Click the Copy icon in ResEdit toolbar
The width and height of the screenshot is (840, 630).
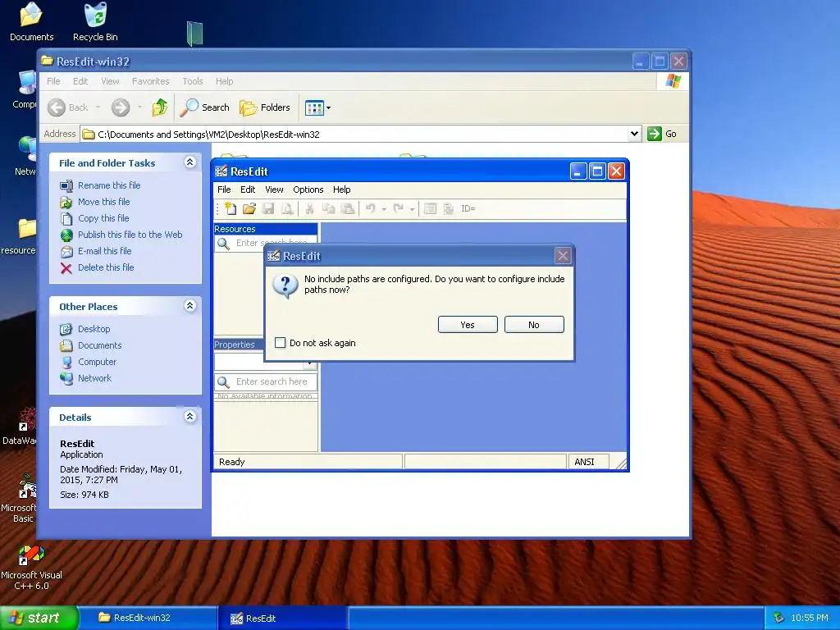(328, 208)
